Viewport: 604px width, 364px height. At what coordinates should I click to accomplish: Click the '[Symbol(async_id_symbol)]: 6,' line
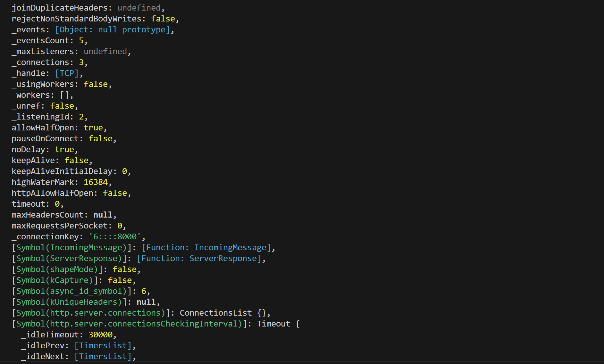click(81, 291)
